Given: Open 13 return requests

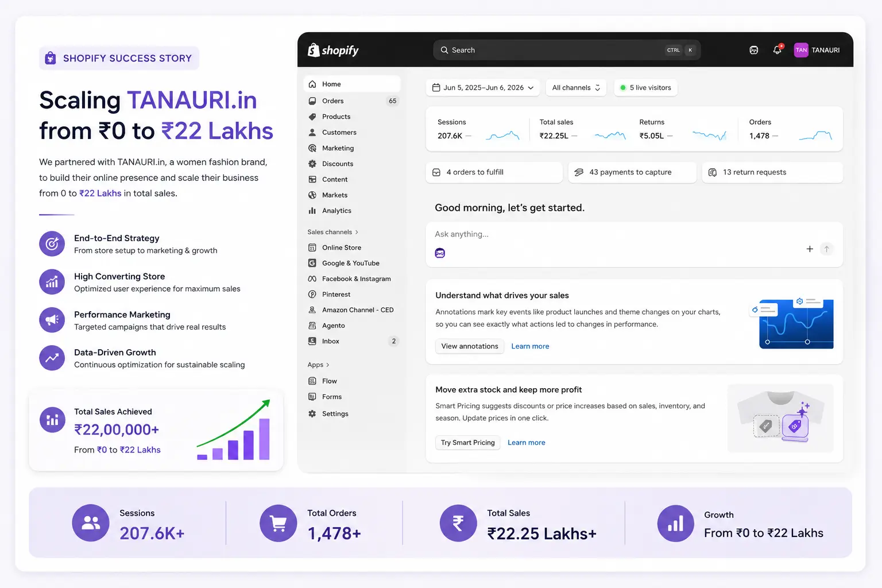Looking at the screenshot, I should click(x=772, y=172).
